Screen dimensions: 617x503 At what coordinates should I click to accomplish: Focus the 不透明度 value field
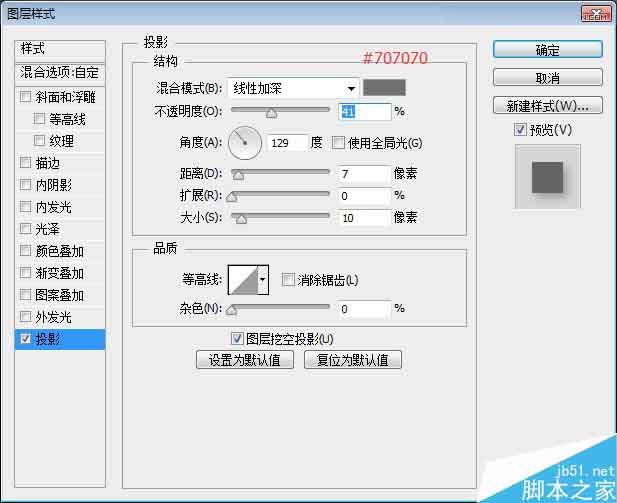[x=364, y=112]
